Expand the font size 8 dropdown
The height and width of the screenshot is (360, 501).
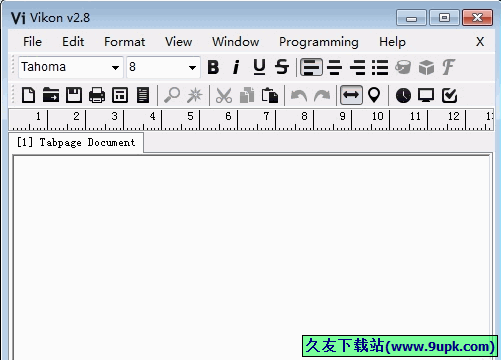pos(192,68)
